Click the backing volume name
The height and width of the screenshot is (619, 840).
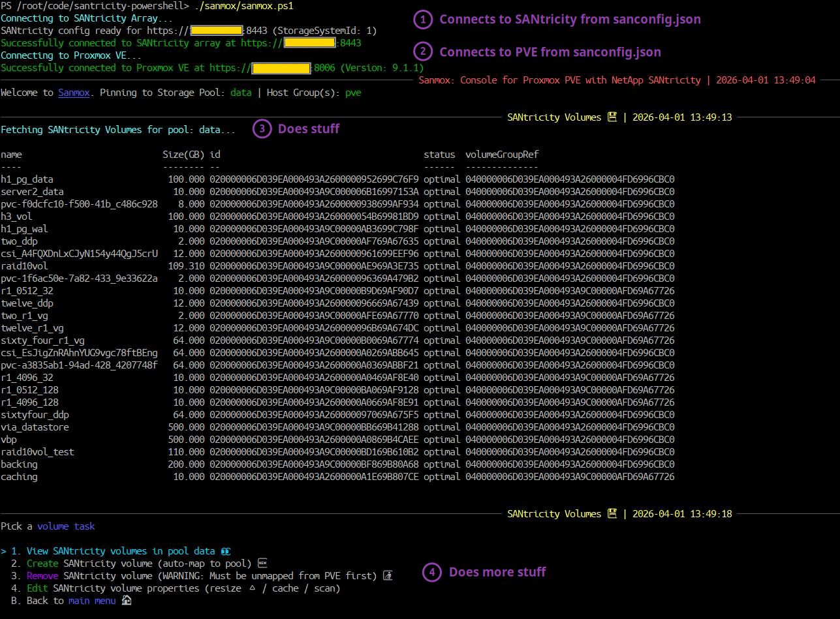tap(19, 464)
